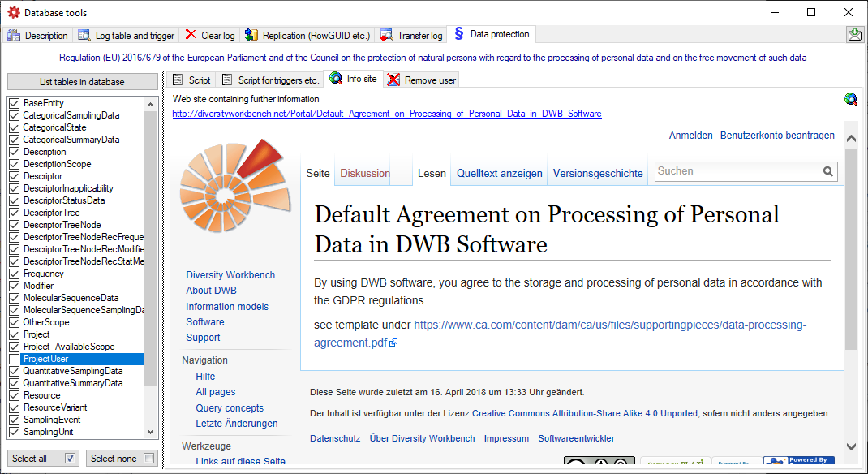Viewport: 868px width, 474px height.
Task: Open the data-processing-agreement.pdf link
Action: (x=561, y=334)
